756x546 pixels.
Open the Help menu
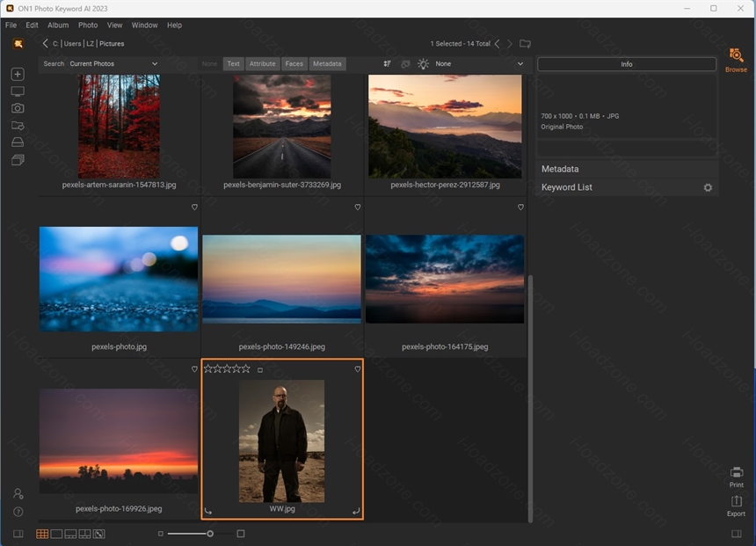[x=175, y=25]
